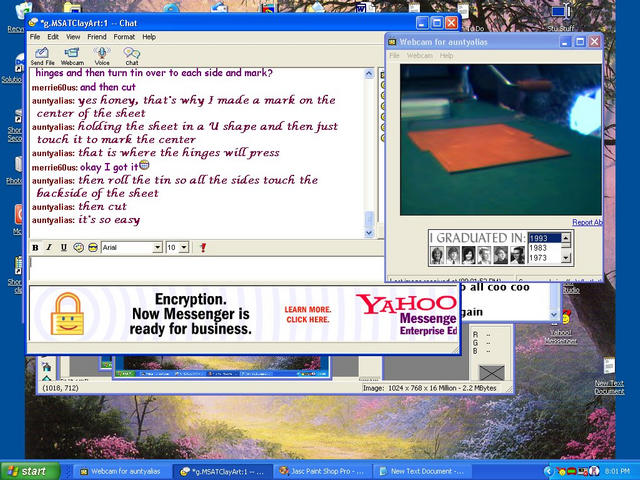The width and height of the screenshot is (640, 480).
Task: Click the Send File toolbar icon
Action: (42, 56)
